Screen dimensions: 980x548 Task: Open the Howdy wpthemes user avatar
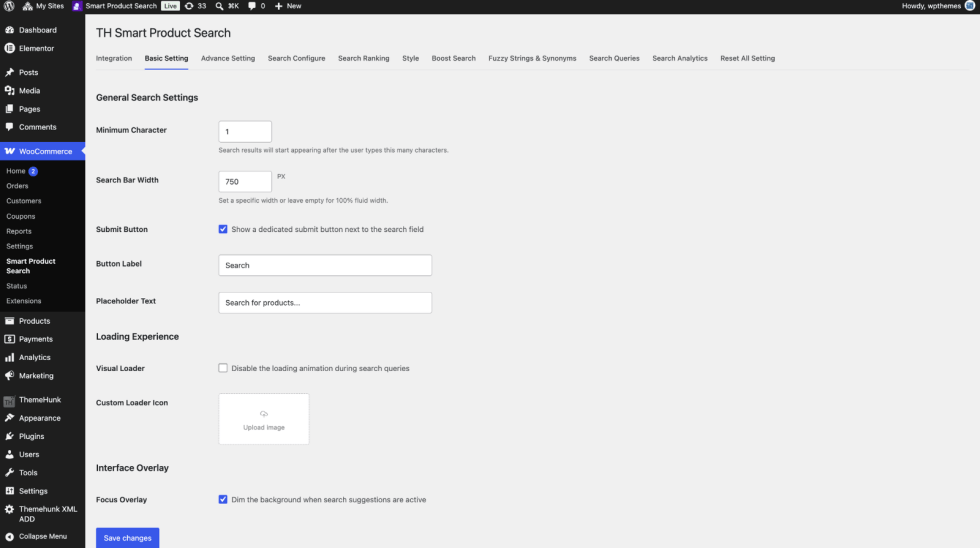click(969, 6)
